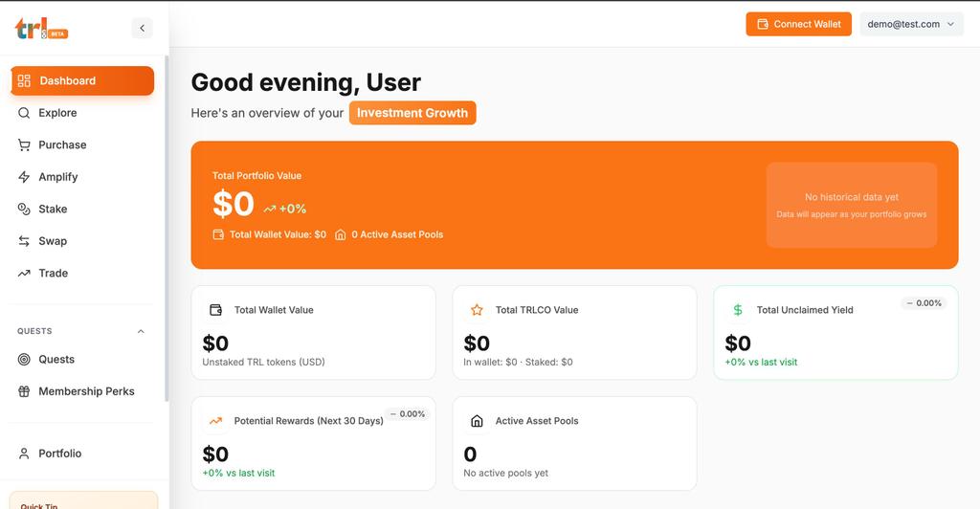The image size is (980, 509).
Task: Click +0% vs last visit under Unclaimed Yield
Action: click(761, 363)
